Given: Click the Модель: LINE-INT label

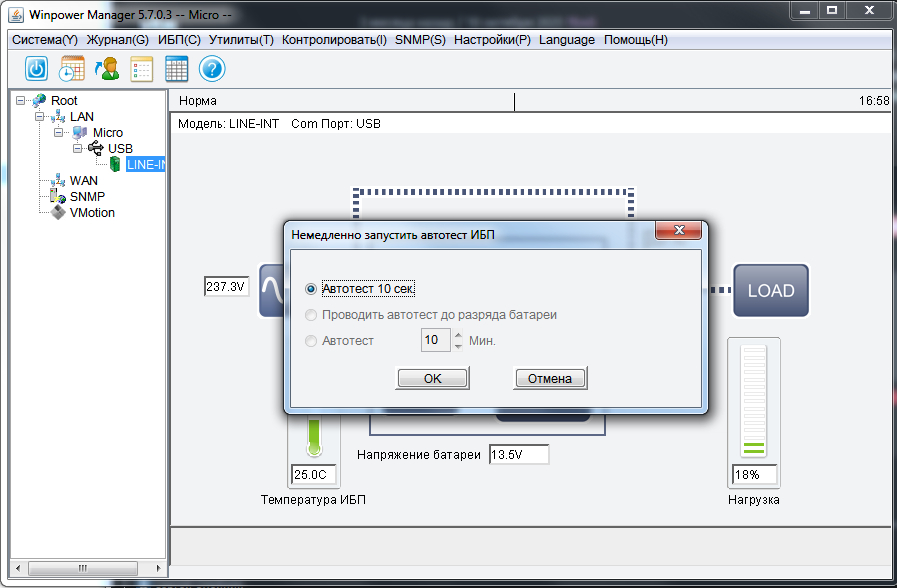Looking at the screenshot, I should pos(228,124).
